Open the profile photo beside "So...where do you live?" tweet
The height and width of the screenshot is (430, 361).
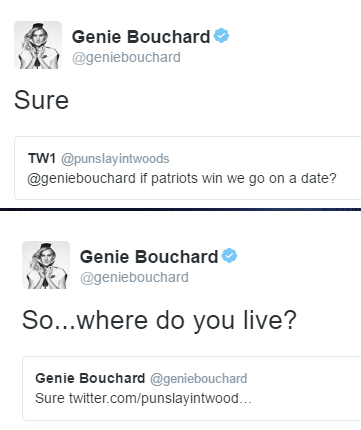[46, 265]
